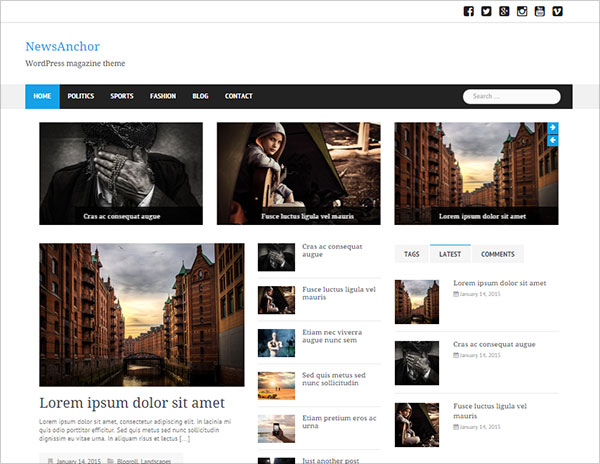Open 'Just another post' link
The height and width of the screenshot is (464, 600).
(x=331, y=460)
